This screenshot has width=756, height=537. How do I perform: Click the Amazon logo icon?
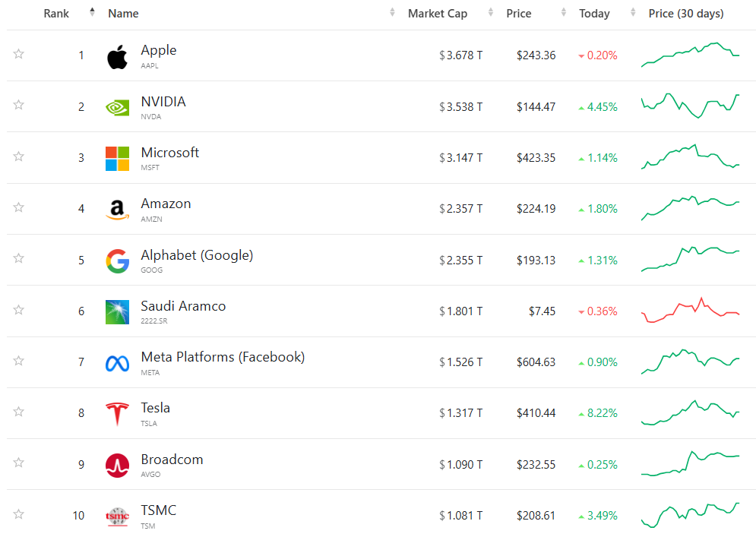(117, 210)
